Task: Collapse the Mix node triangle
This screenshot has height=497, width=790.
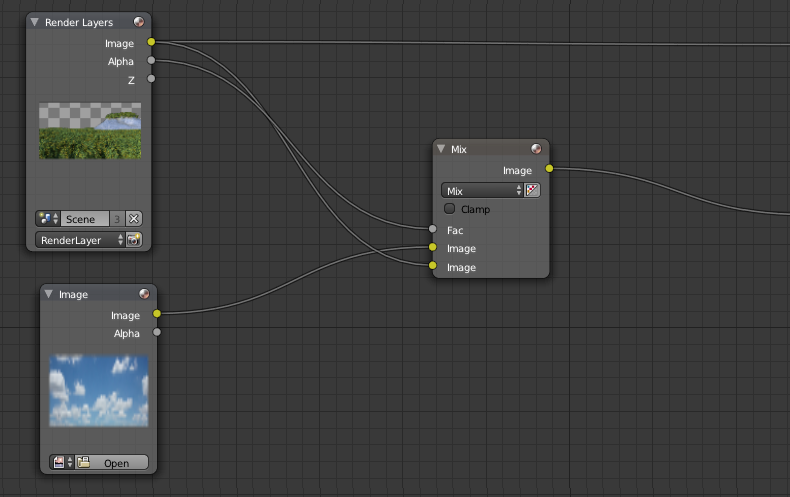Action: click(x=441, y=149)
